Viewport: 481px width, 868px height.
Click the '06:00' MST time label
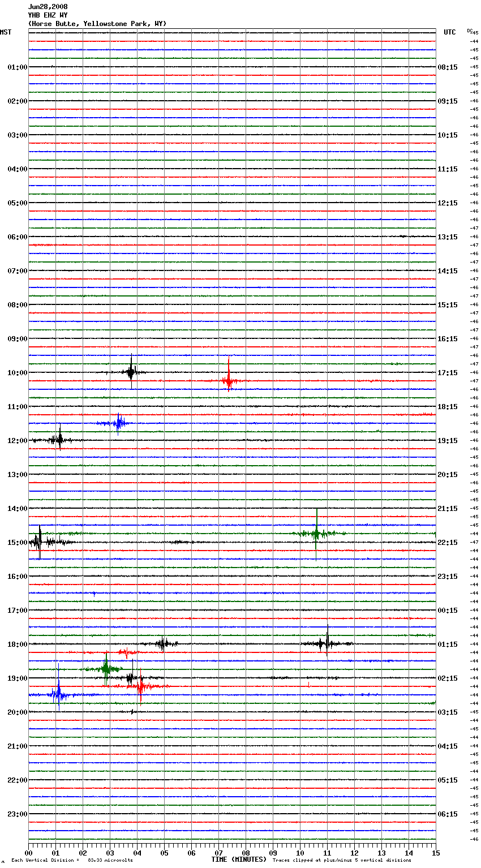point(18,237)
